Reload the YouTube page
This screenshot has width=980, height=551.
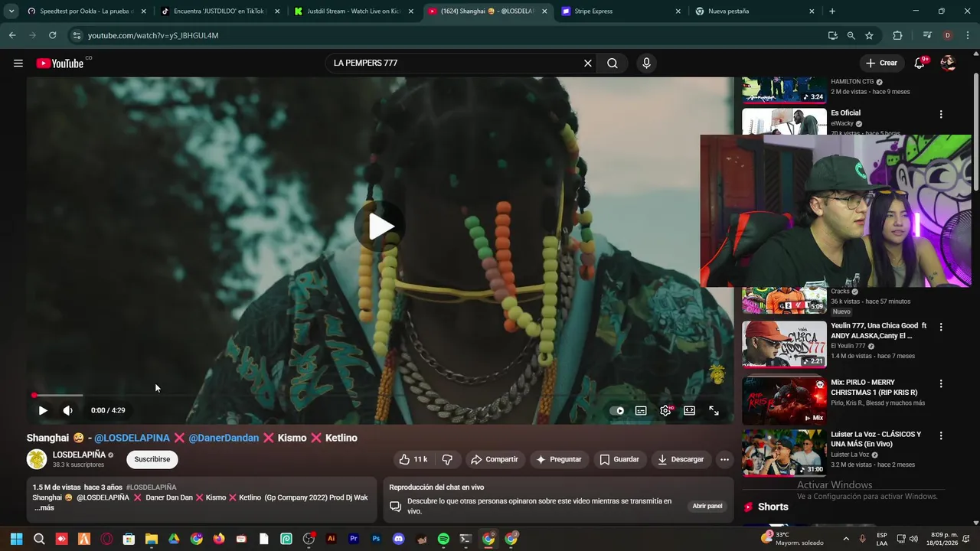[52, 35]
